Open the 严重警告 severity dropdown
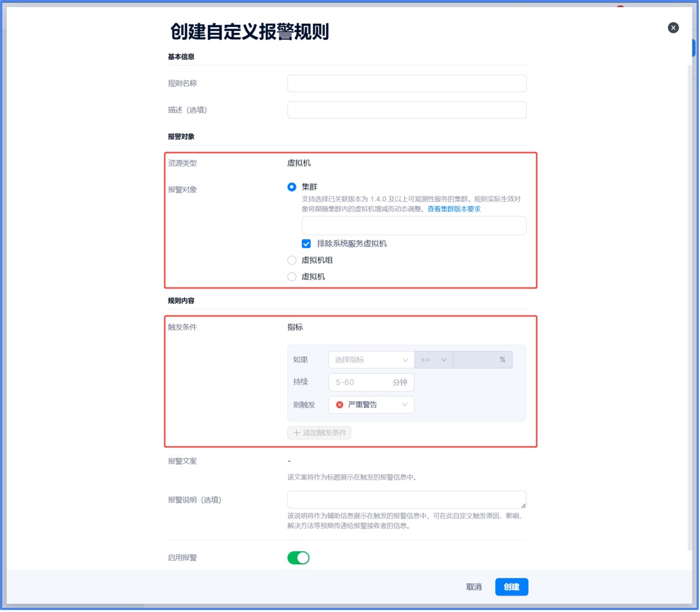Screen dimensions: 700x612 pyautogui.click(x=372, y=405)
